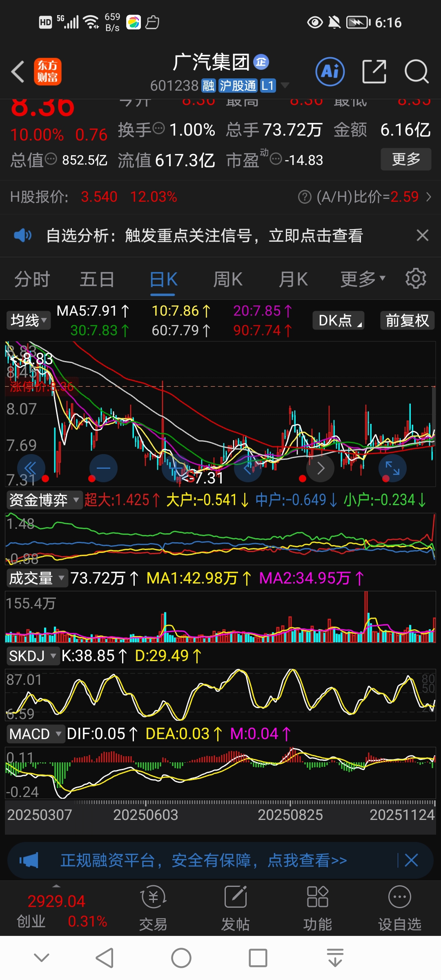
Task: Tap the 总值 info icon
Action: [51, 159]
